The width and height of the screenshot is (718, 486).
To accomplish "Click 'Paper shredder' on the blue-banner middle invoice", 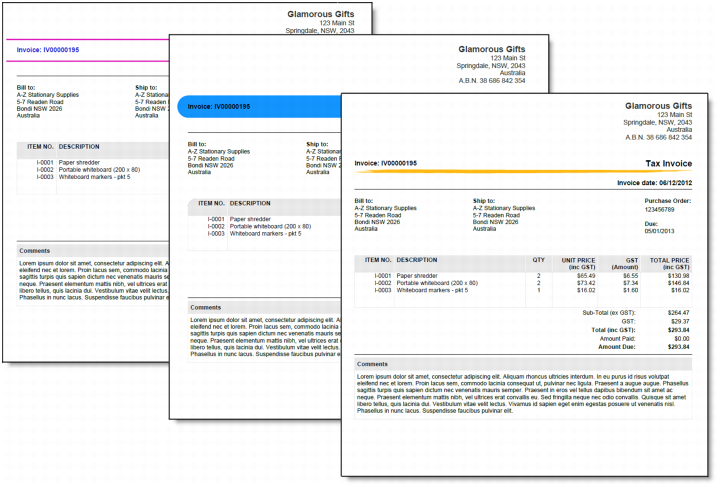I will [250, 219].
